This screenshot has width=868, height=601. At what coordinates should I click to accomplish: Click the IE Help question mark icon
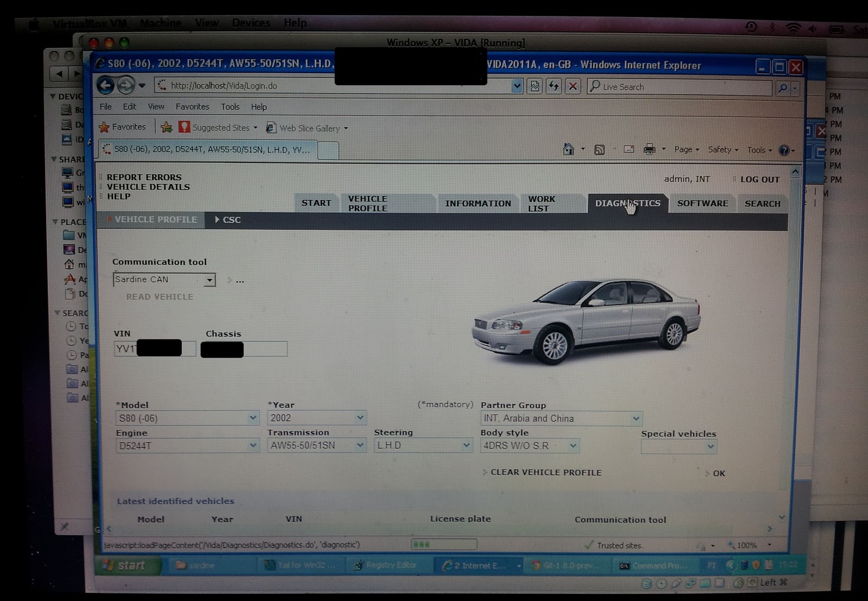pyautogui.click(x=784, y=150)
